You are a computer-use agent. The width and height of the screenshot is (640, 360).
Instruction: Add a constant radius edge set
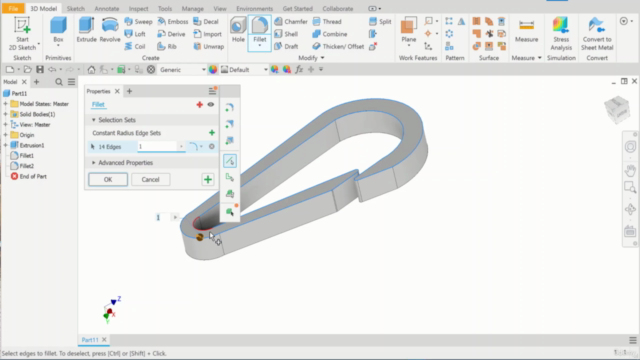point(211,133)
